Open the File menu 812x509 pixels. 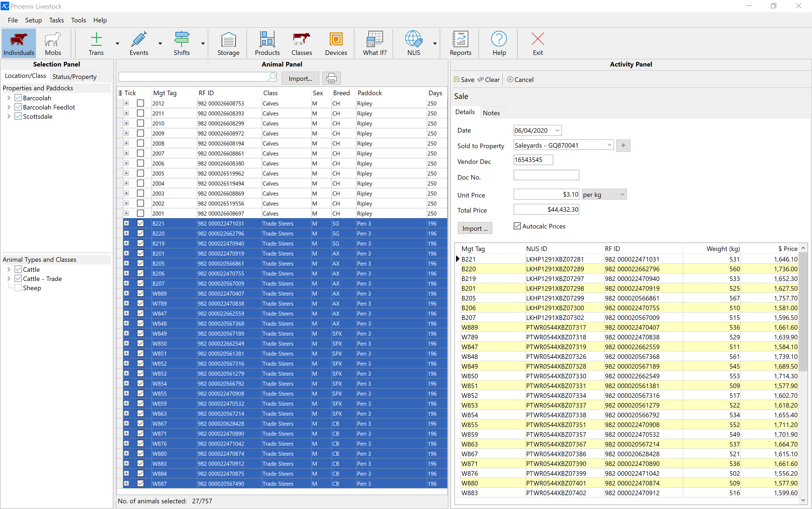point(13,20)
